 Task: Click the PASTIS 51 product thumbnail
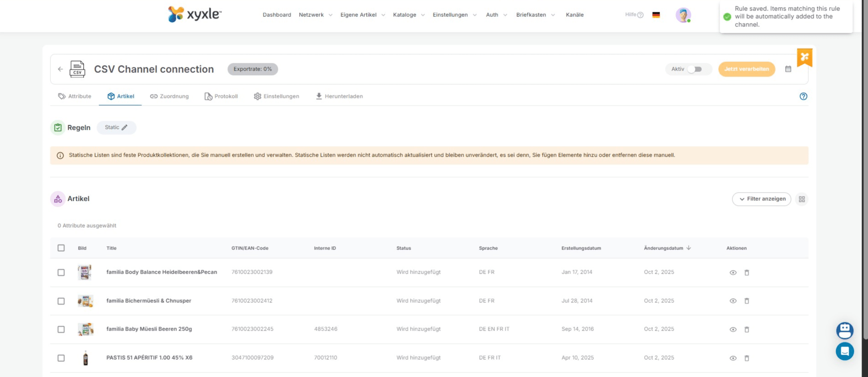[86, 358]
